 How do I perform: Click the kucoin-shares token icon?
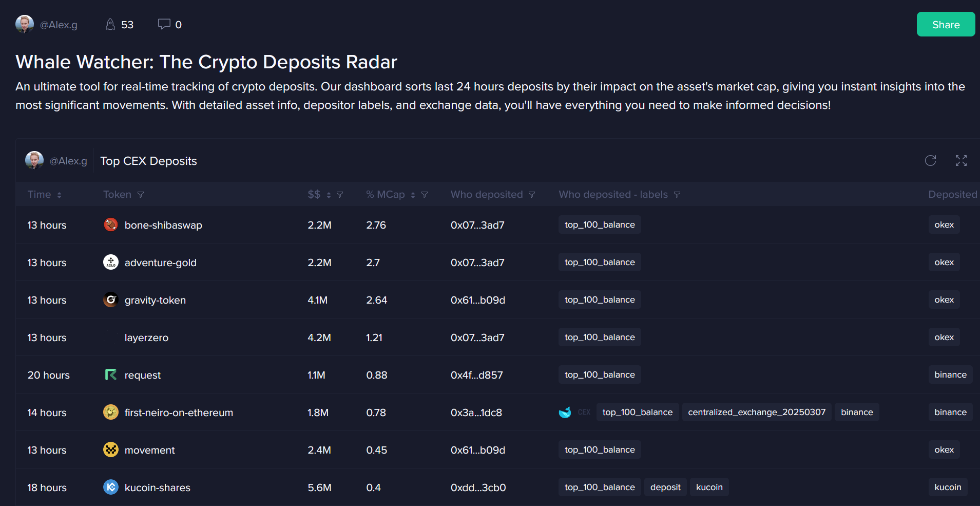111,487
